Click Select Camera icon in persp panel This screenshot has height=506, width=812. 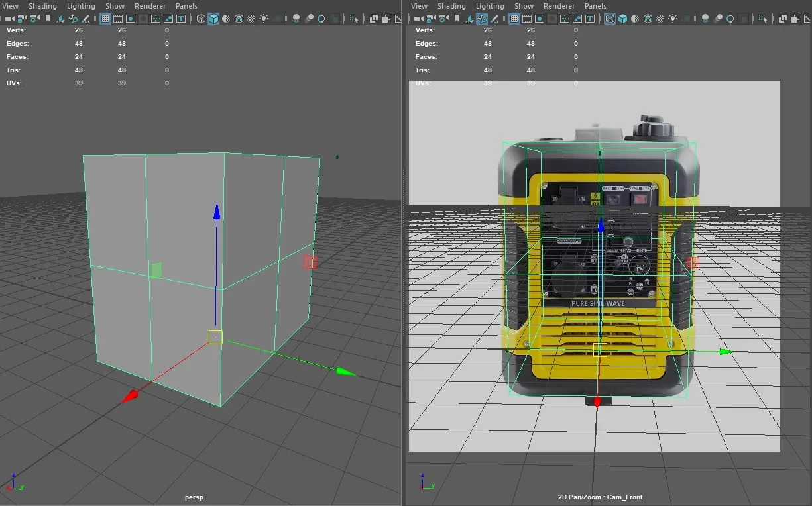click(x=10, y=19)
